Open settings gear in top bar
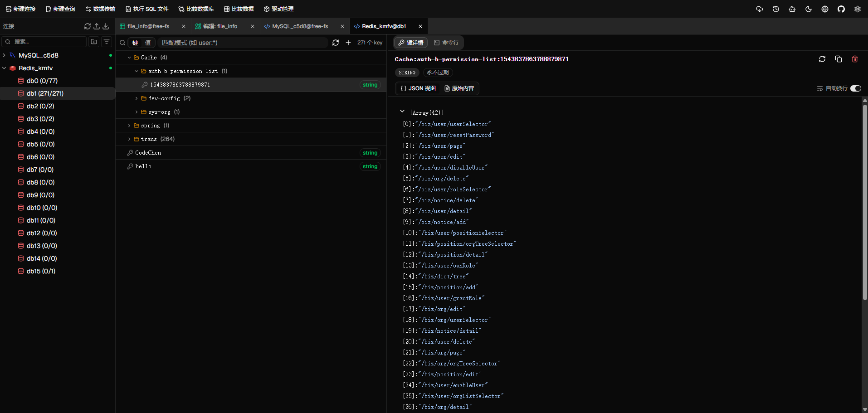Viewport: 868px width, 413px height. tap(858, 9)
